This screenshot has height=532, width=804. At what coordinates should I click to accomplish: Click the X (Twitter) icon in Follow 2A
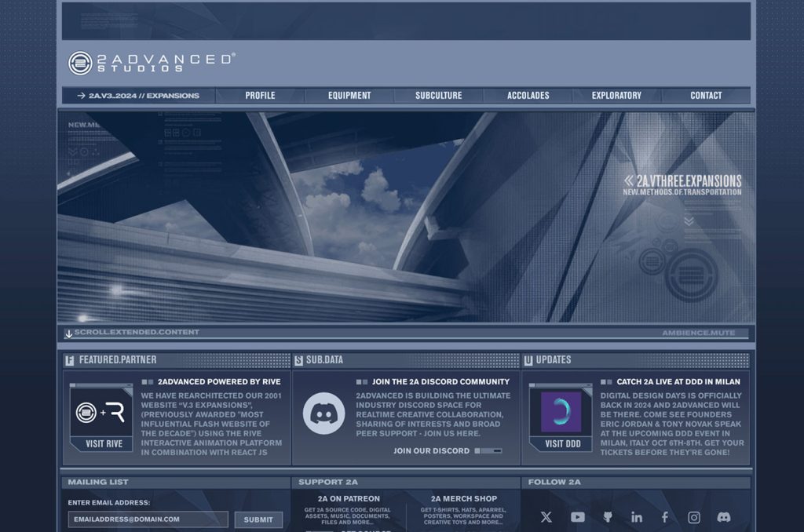(x=546, y=517)
